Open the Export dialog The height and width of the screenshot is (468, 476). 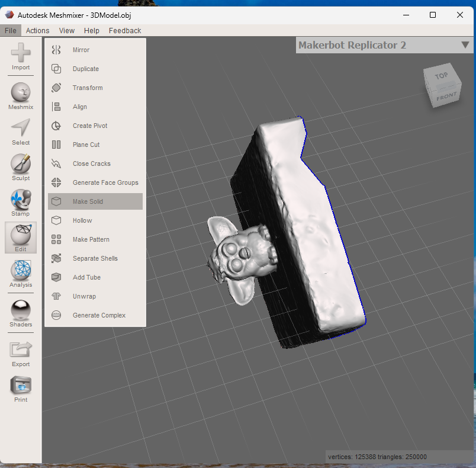[x=21, y=354]
